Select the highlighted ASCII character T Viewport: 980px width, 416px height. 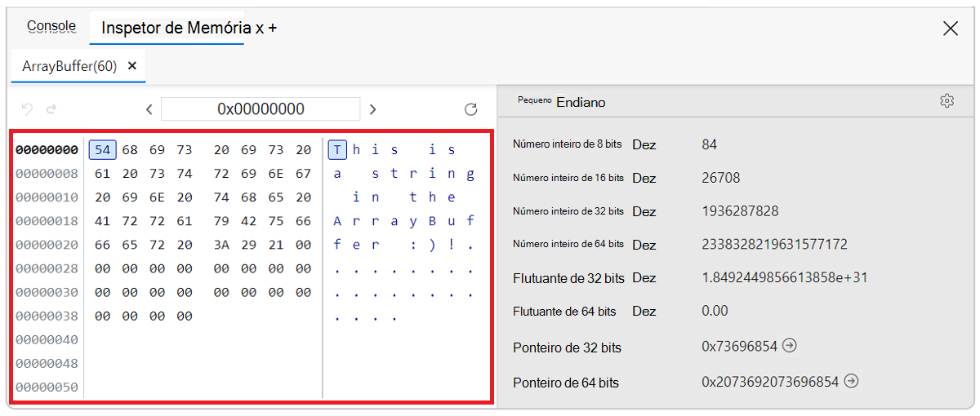(337, 150)
